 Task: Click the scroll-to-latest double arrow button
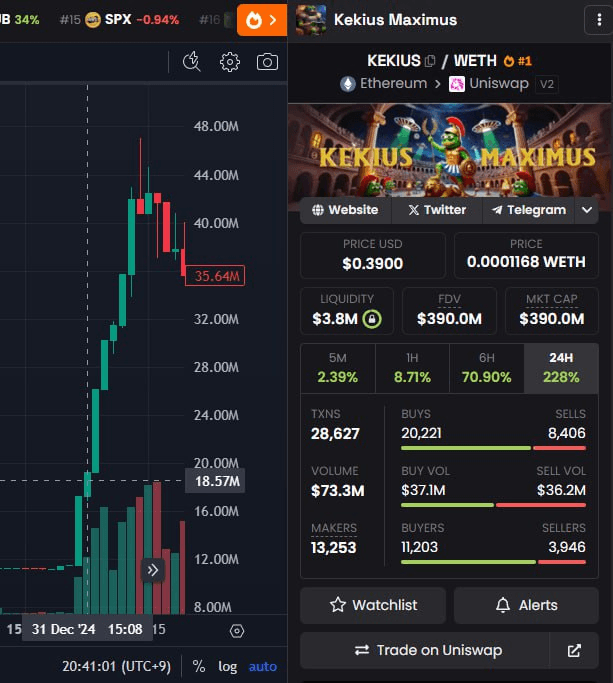(152, 570)
